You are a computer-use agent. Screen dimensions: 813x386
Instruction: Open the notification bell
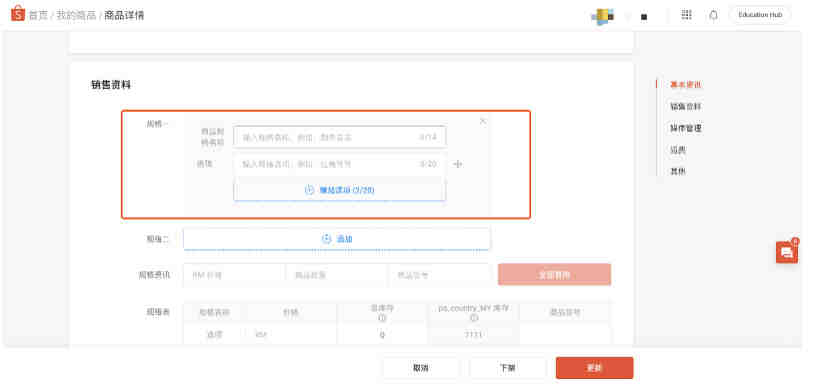[x=713, y=15]
